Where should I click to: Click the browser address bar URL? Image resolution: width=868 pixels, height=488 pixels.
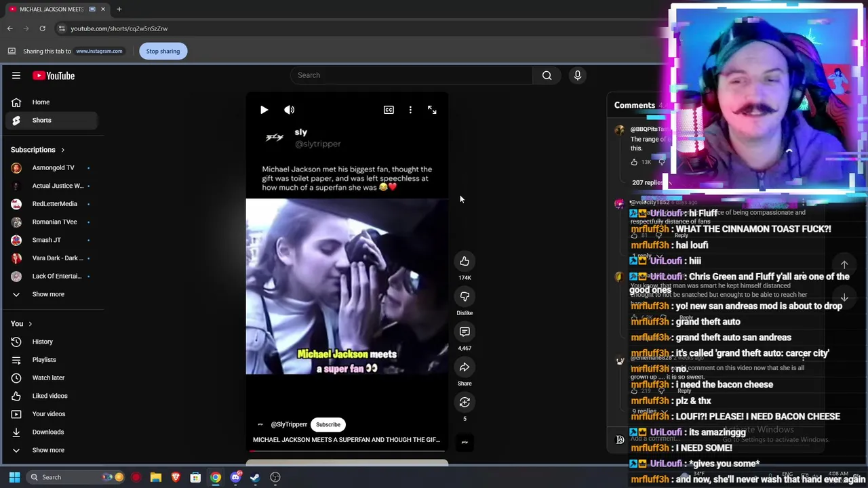pyautogui.click(x=119, y=28)
